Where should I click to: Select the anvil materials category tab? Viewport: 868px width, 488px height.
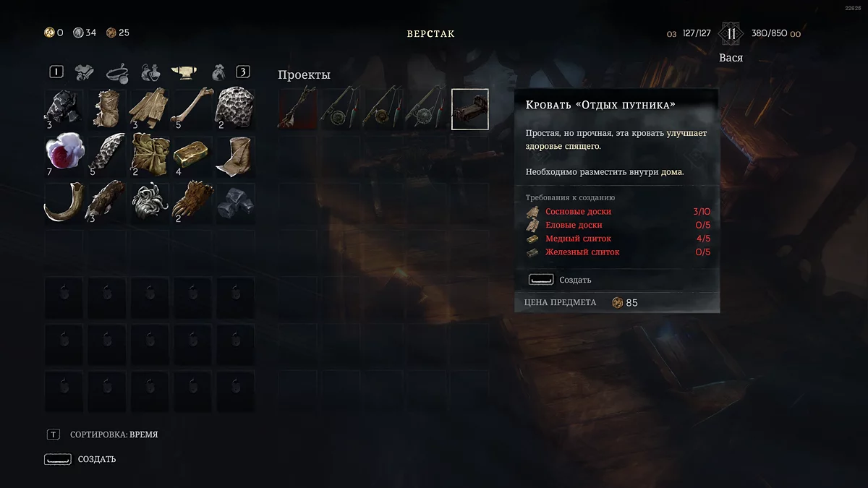pyautogui.click(x=185, y=72)
